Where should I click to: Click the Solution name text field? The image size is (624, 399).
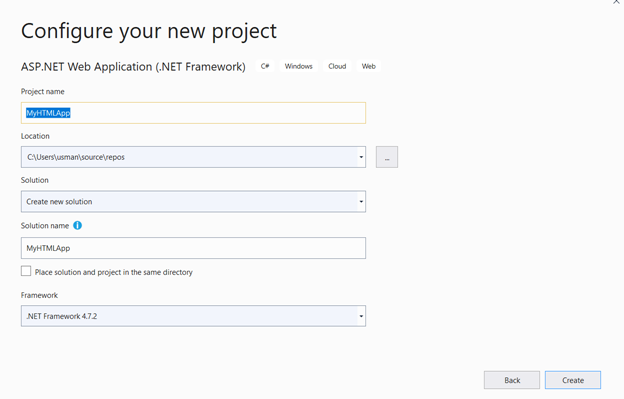(193, 248)
